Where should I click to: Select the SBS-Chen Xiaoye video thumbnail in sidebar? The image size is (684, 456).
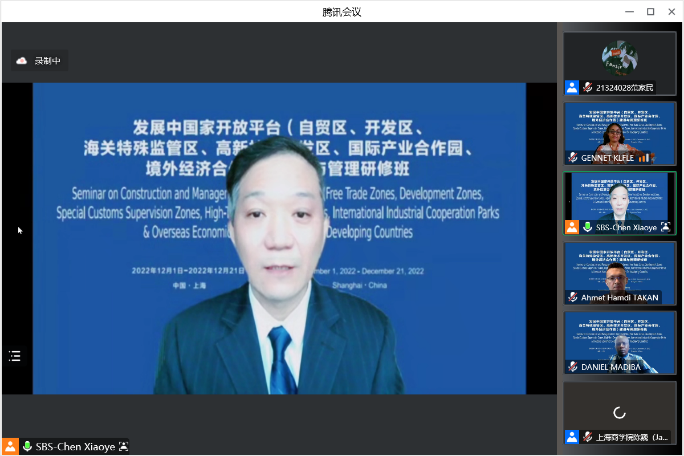click(x=619, y=203)
